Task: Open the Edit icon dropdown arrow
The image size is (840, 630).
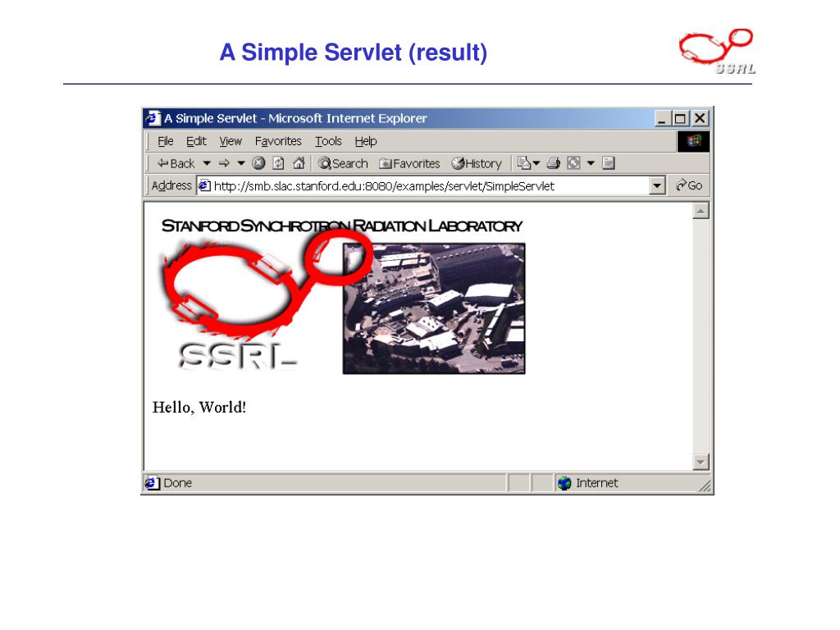Action: pos(591,163)
